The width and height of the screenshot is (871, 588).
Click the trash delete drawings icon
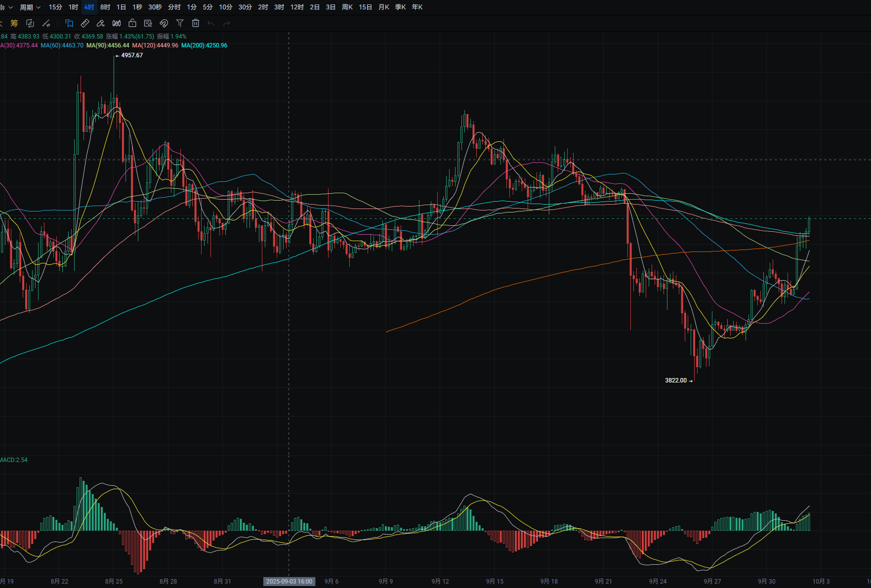tap(196, 23)
